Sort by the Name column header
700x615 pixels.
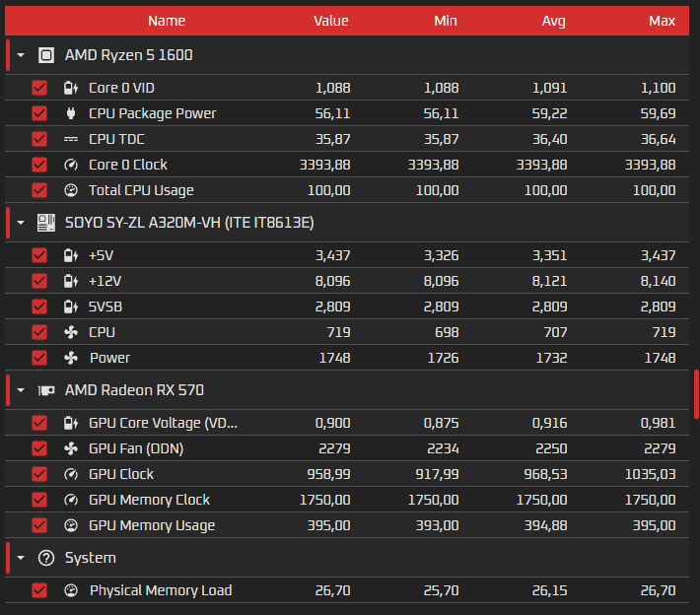pyautogui.click(x=167, y=21)
